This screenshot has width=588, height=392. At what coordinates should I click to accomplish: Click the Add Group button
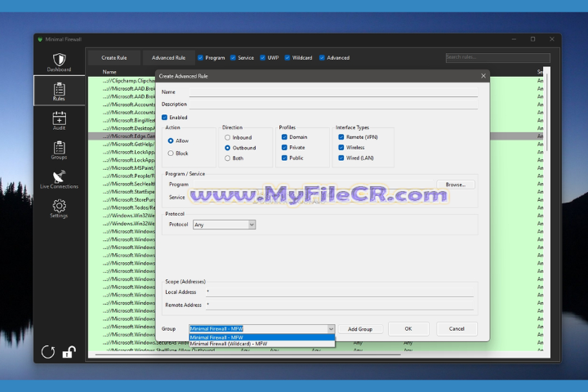click(360, 329)
